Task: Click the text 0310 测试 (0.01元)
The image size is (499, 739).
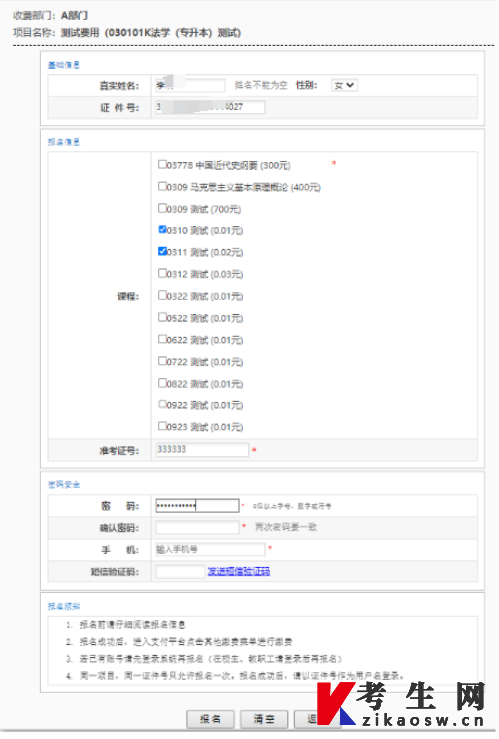Action: click(x=205, y=230)
